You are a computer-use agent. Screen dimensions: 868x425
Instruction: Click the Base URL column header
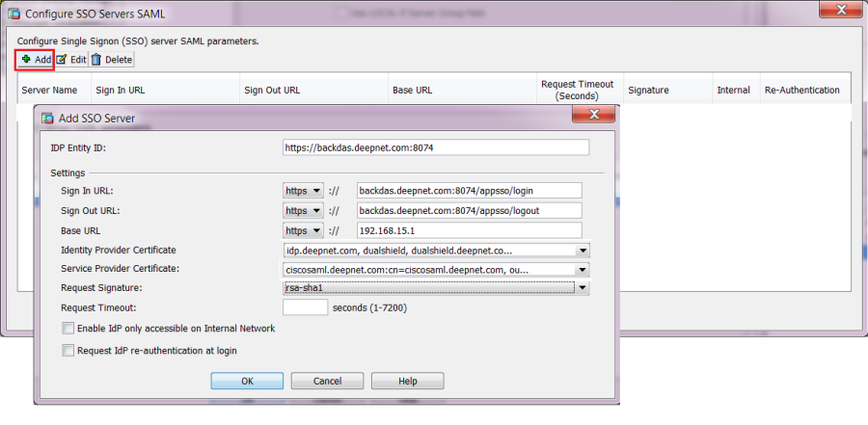462,90
